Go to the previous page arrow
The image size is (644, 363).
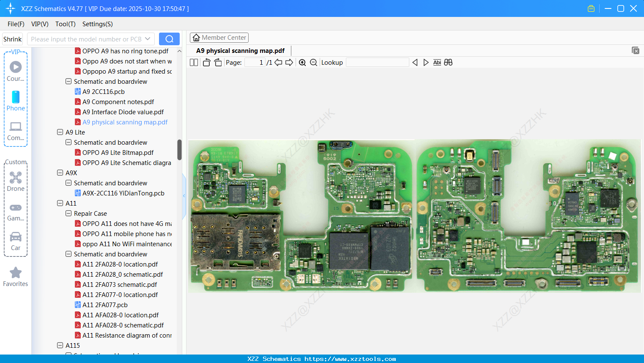pyautogui.click(x=278, y=63)
